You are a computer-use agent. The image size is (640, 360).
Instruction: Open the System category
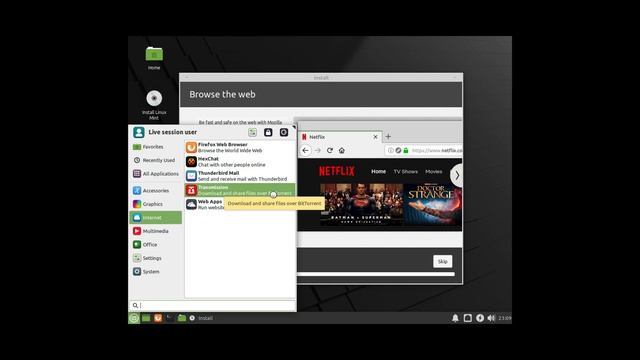(x=156, y=271)
